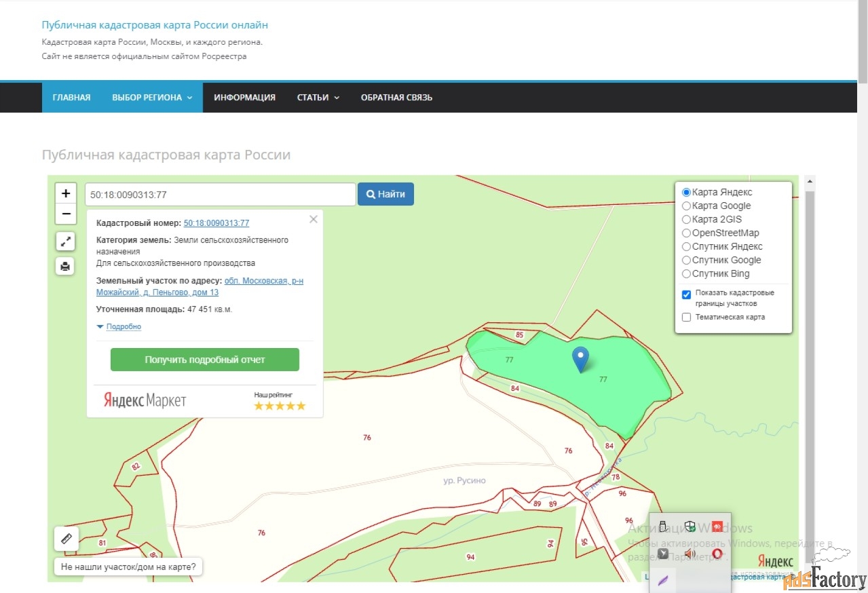Go to ГЛАВНАЯ page
Screen dimensions: 868x593
[71, 97]
